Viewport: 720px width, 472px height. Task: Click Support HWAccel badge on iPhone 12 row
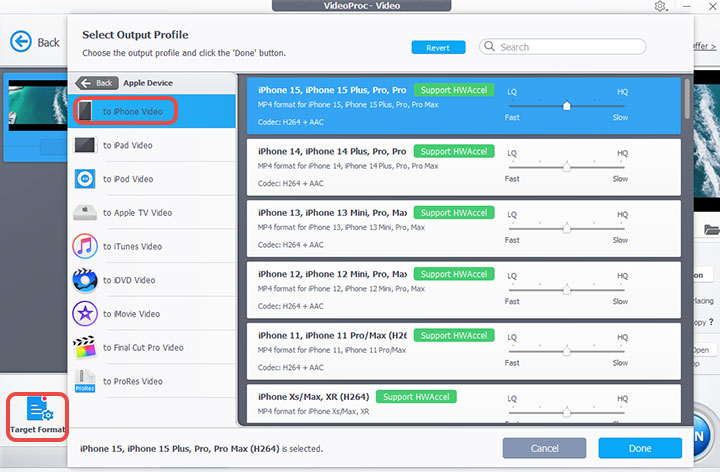pos(454,274)
